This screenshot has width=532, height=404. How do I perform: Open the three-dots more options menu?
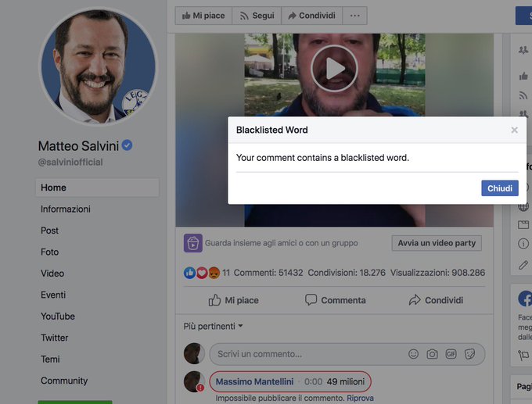pos(355,16)
